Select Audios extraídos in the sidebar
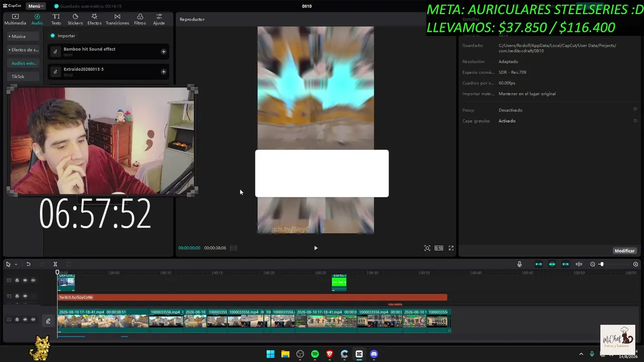Screen dimensions: 644x362 24,63
